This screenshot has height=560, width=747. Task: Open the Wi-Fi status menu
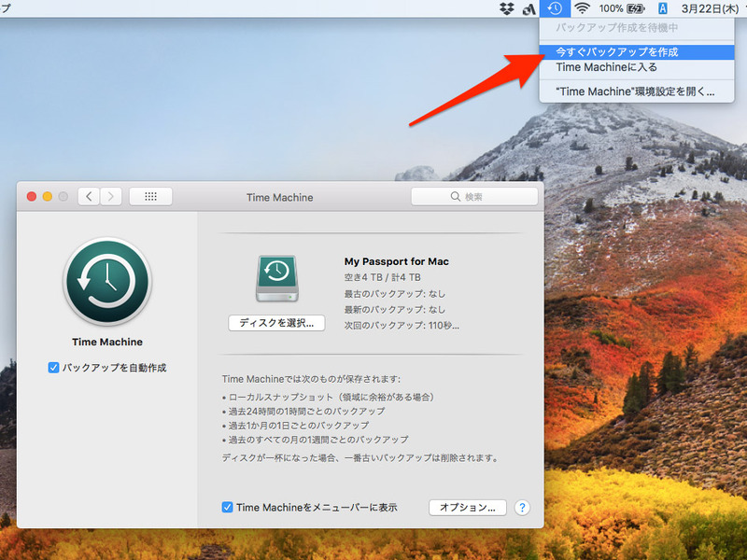click(582, 8)
